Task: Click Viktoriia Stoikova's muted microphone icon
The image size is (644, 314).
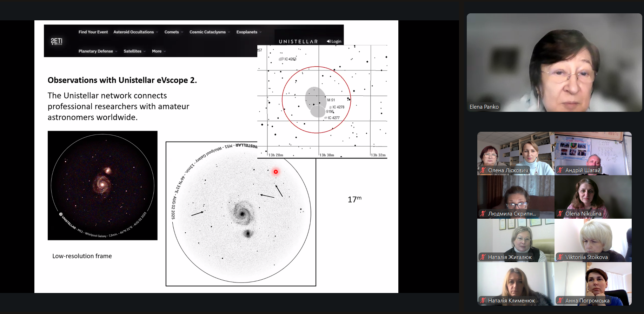Action: pos(560,257)
